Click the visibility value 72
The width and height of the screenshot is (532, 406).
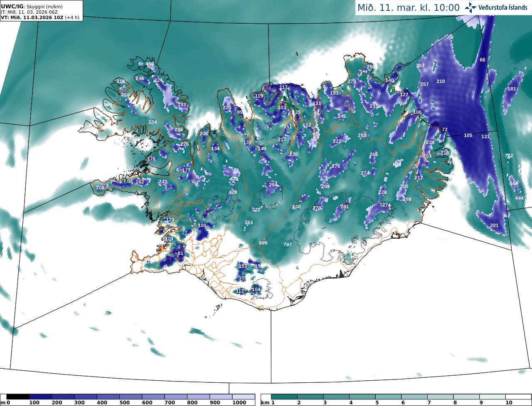(445, 130)
